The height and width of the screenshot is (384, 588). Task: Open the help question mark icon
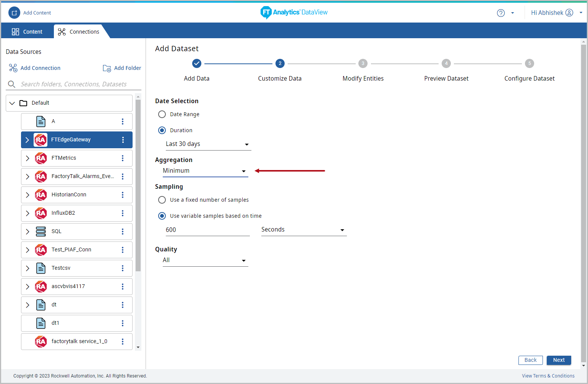click(x=501, y=13)
